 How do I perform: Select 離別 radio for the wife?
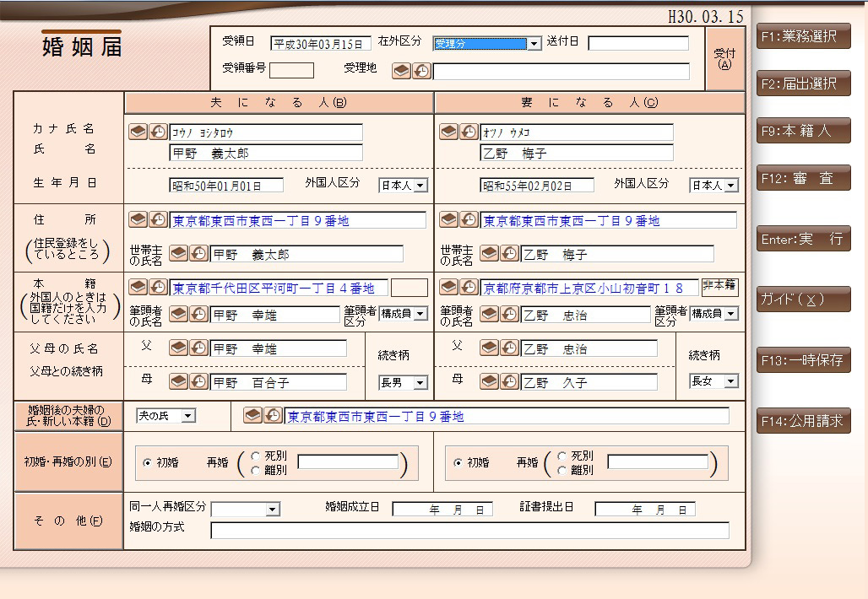[x=561, y=470]
